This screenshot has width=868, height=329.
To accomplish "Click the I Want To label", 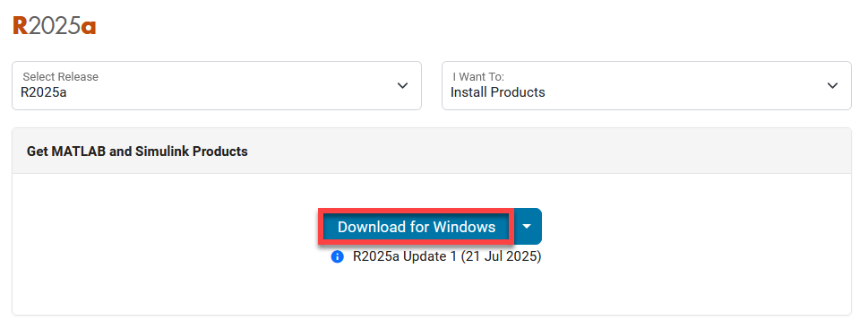I will pyautogui.click(x=478, y=76).
